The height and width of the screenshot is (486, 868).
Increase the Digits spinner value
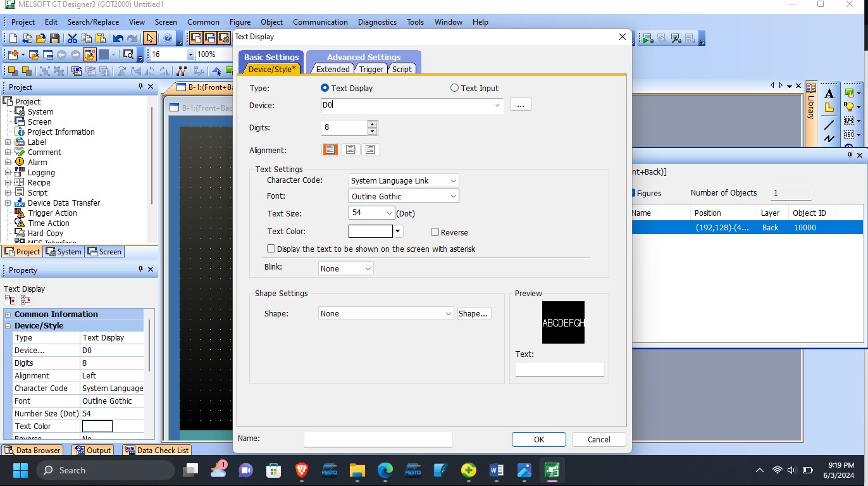(x=372, y=124)
